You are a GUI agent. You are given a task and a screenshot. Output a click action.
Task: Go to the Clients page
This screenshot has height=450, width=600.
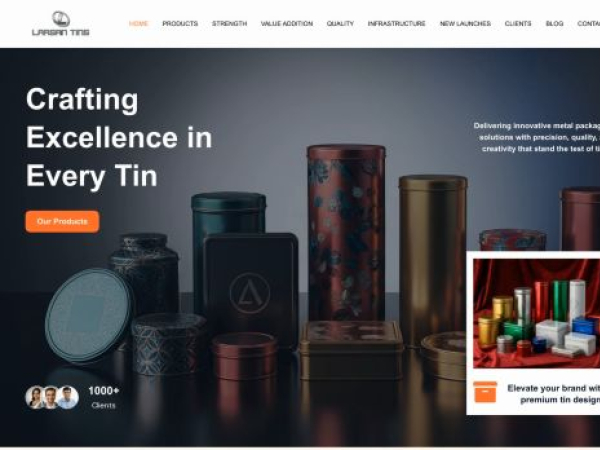518,24
